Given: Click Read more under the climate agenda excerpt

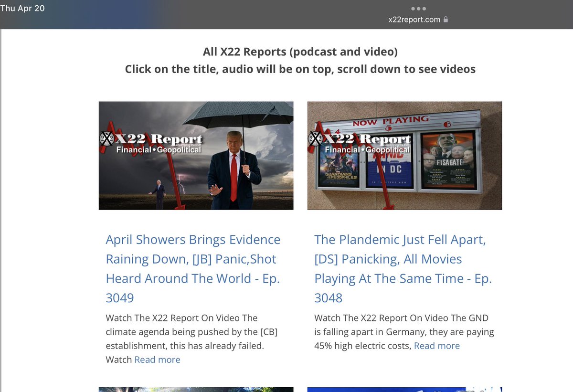Looking at the screenshot, I should point(157,360).
